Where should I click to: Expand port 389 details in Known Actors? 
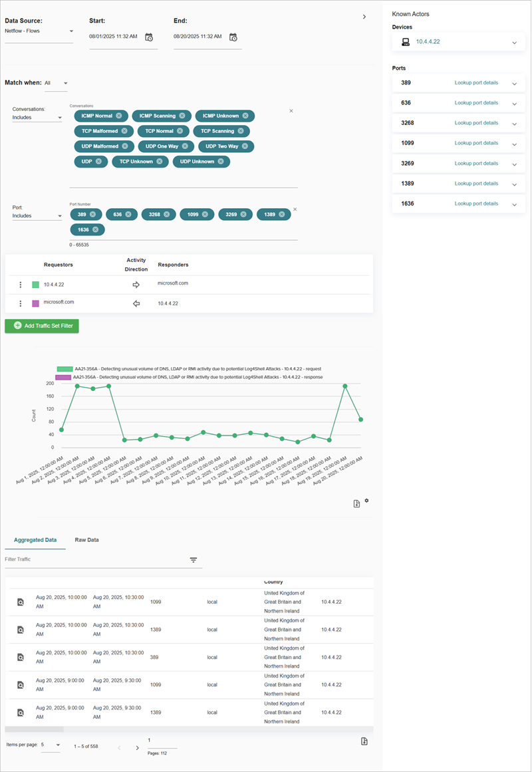514,84
